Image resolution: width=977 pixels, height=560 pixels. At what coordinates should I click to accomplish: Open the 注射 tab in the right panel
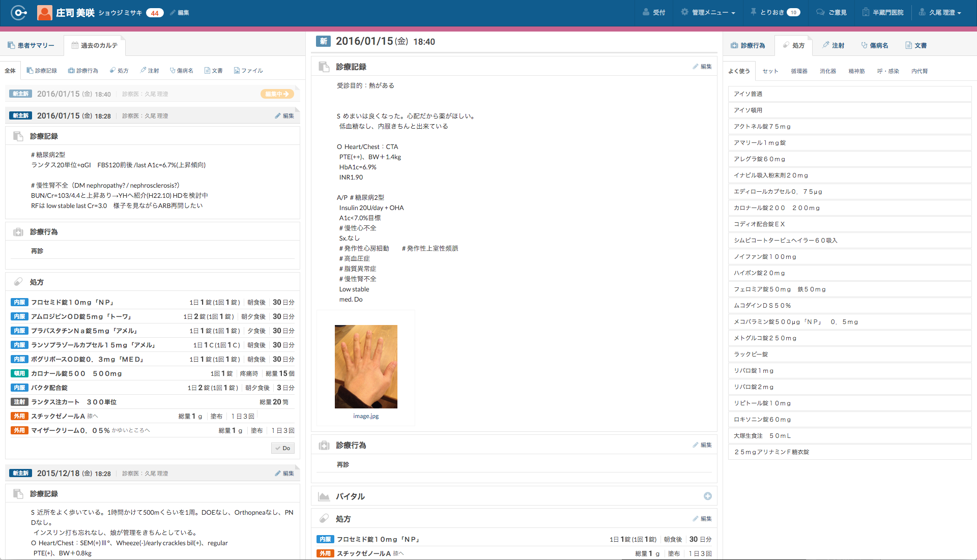pos(833,45)
